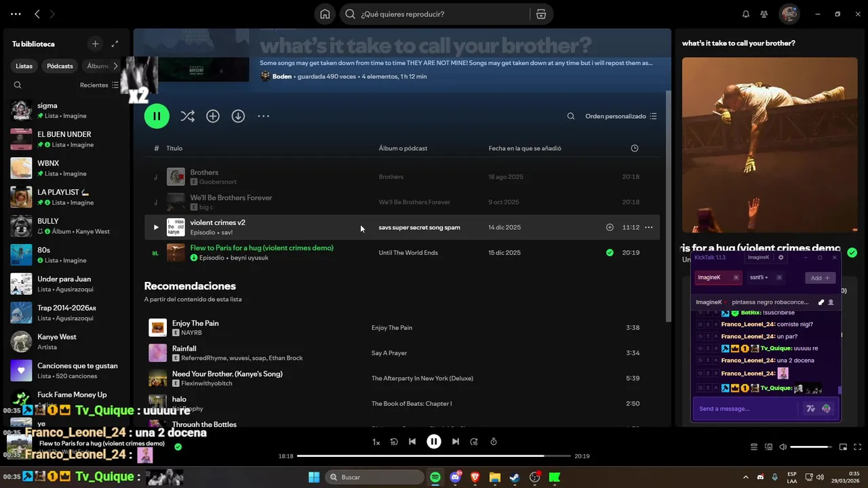Change the playback speed 1x control
Viewport: 868px width, 488px height.
pos(376,442)
